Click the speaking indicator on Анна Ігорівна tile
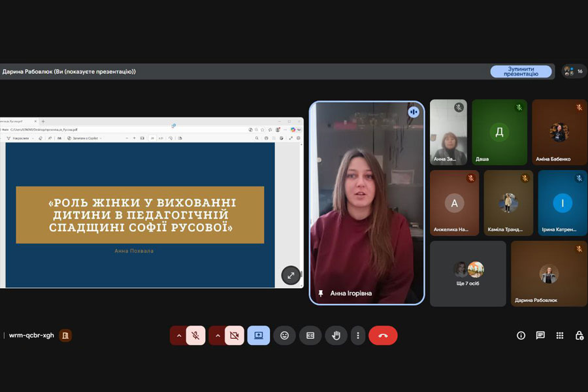This screenshot has height=392, width=588. click(x=414, y=112)
